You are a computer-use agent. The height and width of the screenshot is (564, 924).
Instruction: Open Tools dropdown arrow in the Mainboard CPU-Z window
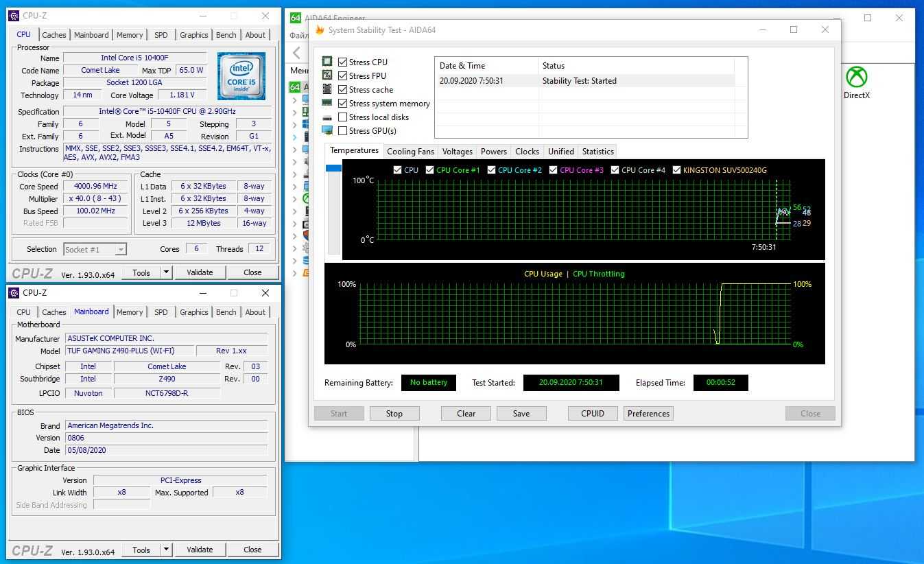click(x=166, y=550)
